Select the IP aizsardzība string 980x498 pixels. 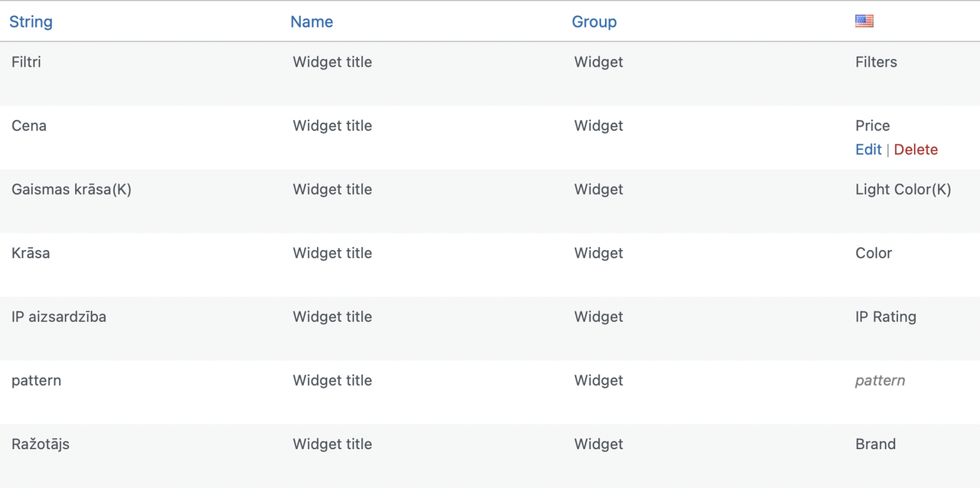tap(59, 317)
